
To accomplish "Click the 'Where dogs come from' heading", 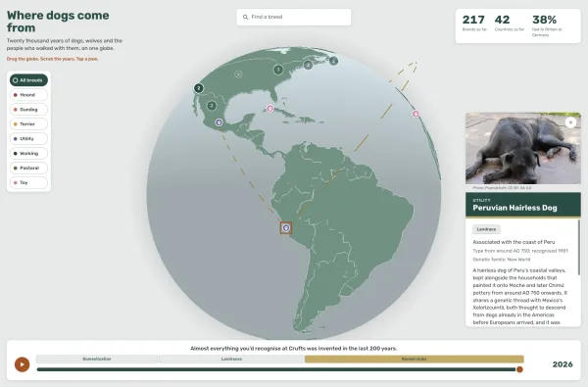I will (58, 22).
